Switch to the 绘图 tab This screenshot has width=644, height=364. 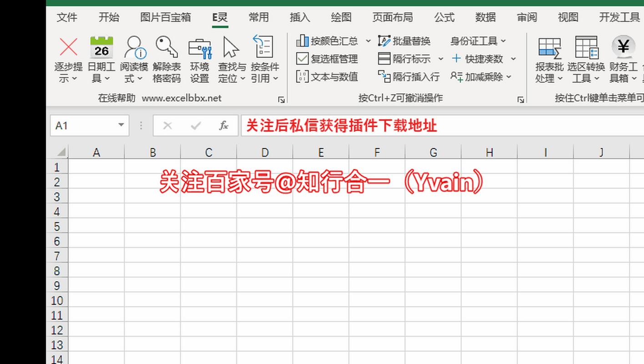tap(341, 17)
